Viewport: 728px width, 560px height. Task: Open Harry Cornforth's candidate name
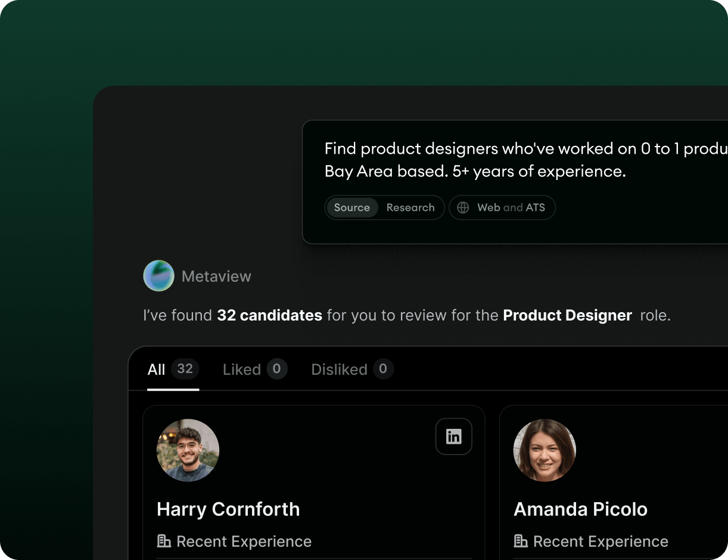click(228, 509)
